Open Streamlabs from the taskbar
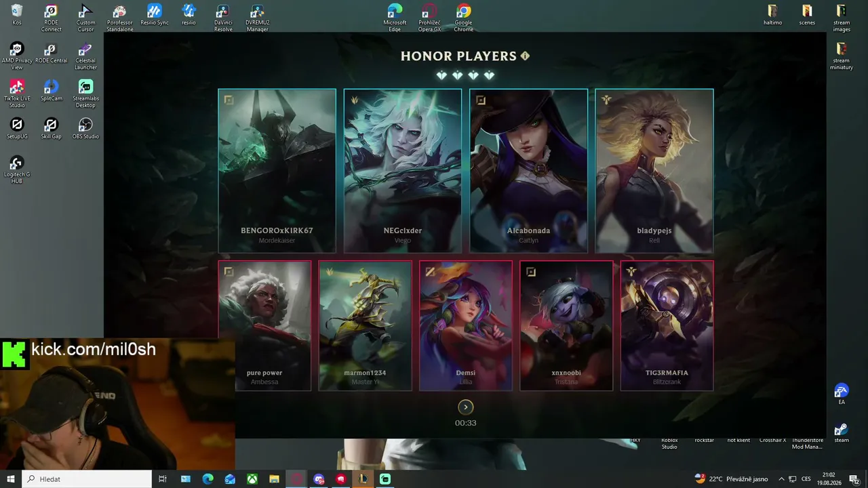Viewport: 868px width, 488px height. (385, 479)
